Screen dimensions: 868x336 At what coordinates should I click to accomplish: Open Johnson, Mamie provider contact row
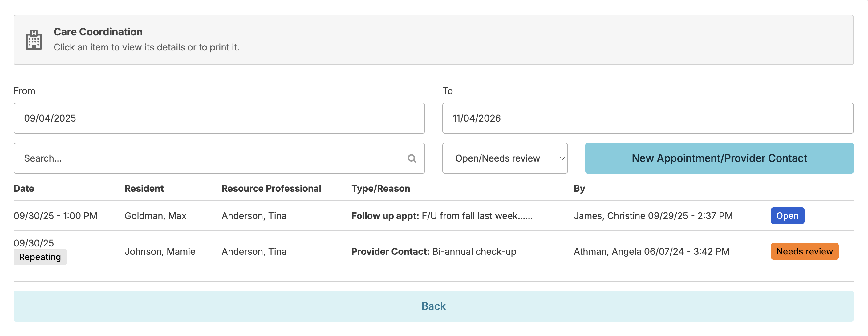[160, 251]
